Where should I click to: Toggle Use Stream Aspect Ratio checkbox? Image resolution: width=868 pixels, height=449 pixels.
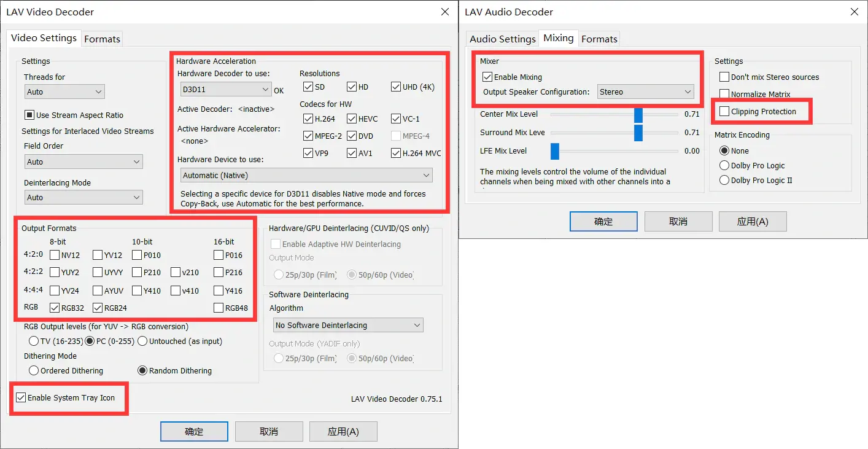click(29, 115)
